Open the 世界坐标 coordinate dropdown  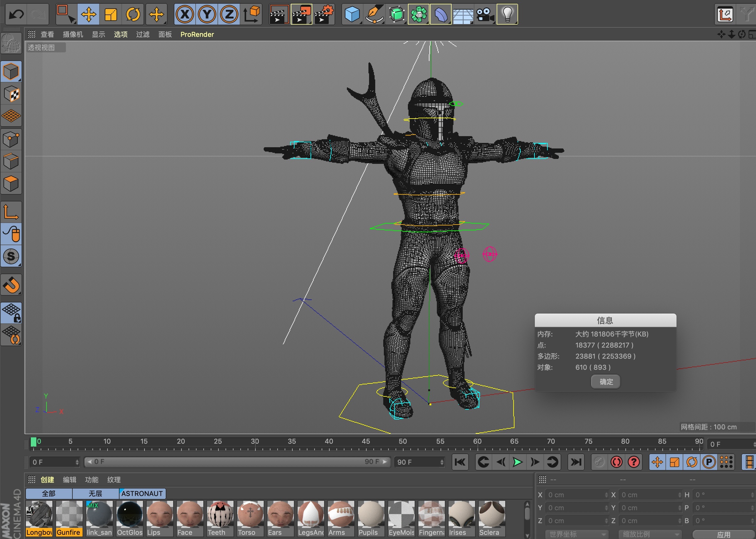pyautogui.click(x=577, y=534)
